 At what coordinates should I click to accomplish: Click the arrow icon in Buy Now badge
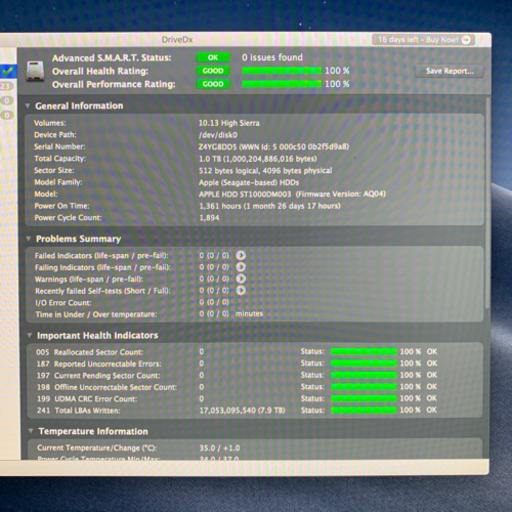click(x=466, y=40)
